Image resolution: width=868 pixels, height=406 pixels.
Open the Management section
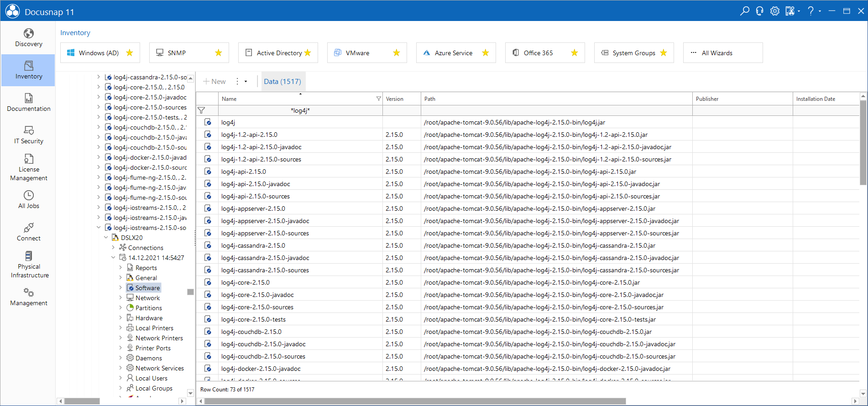point(28,297)
